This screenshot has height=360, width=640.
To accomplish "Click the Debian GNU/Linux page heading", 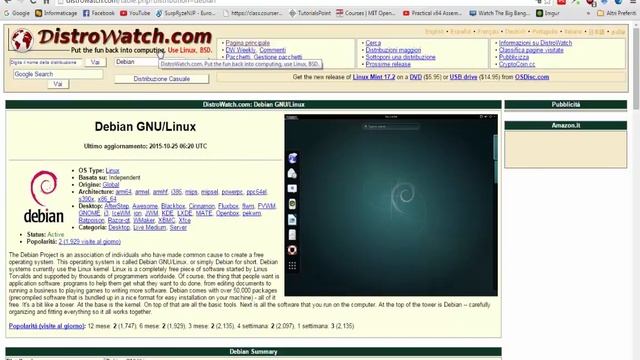I will pos(145,127).
